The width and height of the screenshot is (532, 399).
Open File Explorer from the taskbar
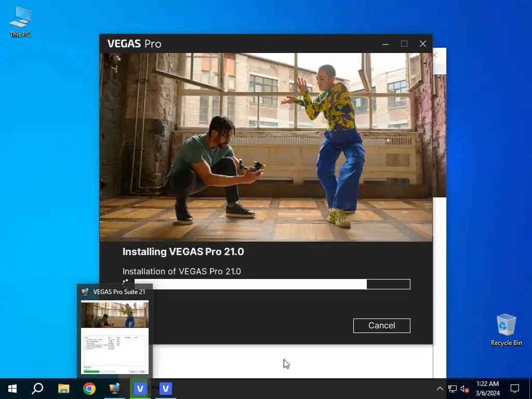point(63,389)
